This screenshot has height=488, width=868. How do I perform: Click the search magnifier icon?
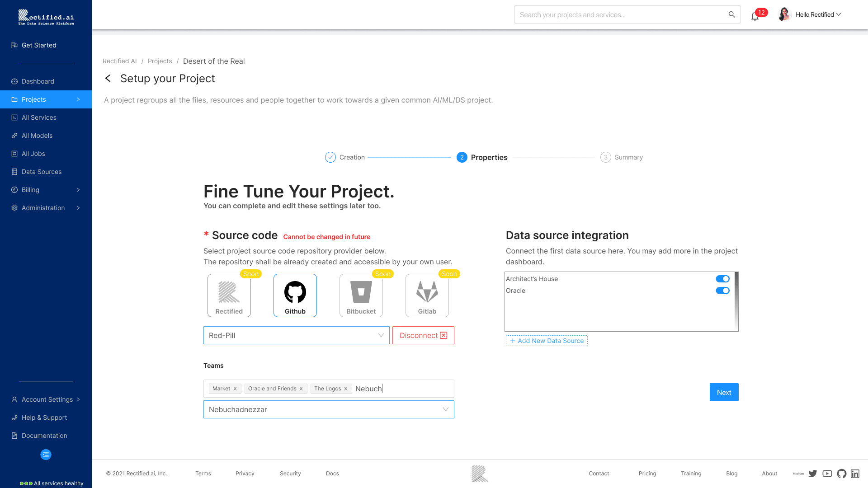pyautogui.click(x=731, y=14)
